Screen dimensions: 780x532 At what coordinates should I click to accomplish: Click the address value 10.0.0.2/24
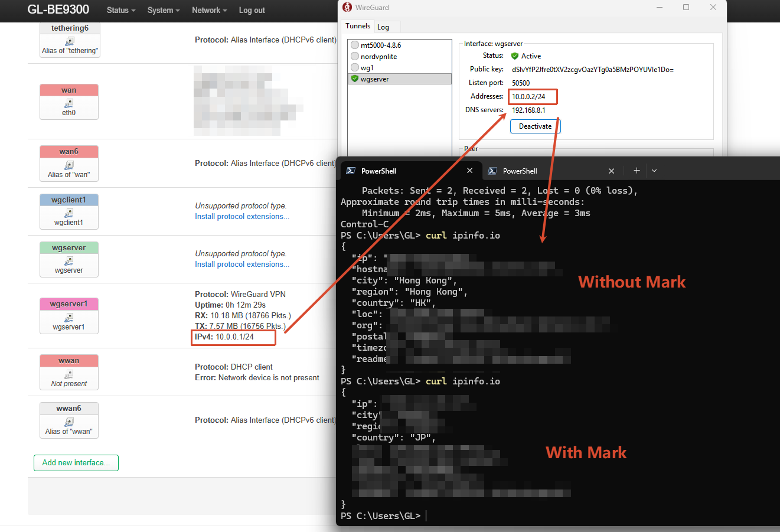point(528,97)
